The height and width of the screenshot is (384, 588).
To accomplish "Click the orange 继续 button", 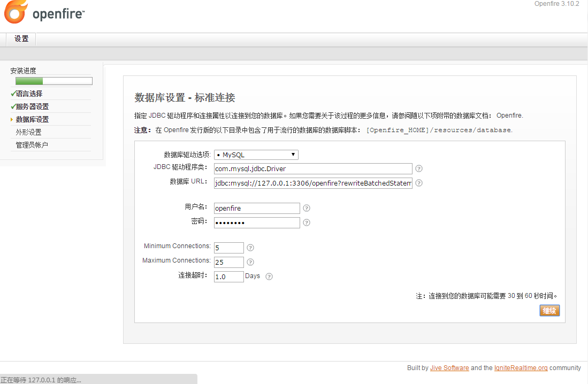I will coord(549,311).
